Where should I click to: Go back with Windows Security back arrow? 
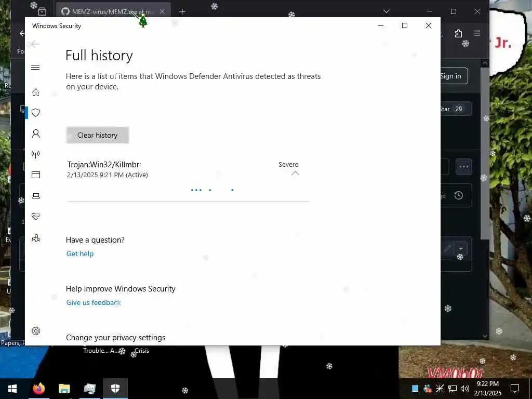click(35, 44)
